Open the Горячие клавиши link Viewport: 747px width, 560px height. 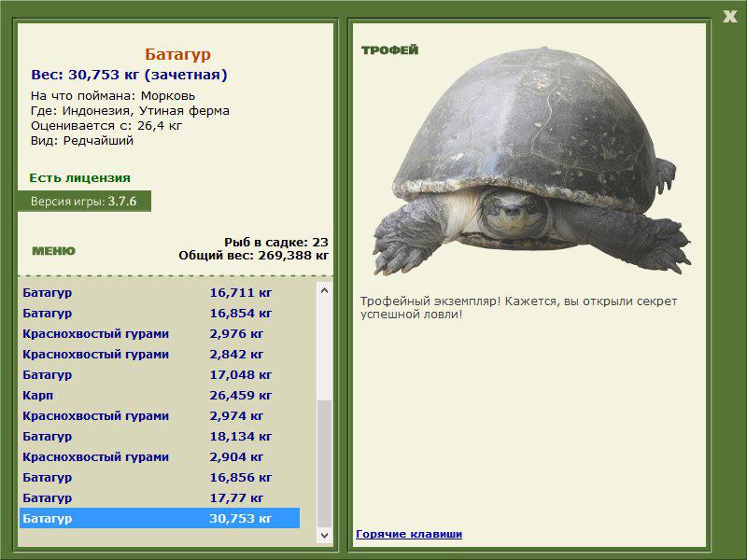tap(409, 534)
